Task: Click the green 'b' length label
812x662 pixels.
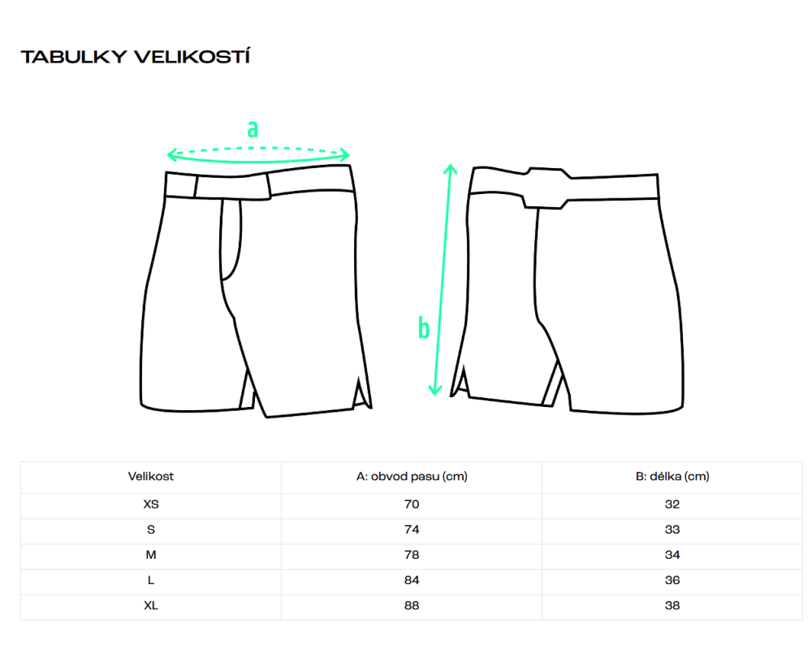Action: [x=424, y=327]
